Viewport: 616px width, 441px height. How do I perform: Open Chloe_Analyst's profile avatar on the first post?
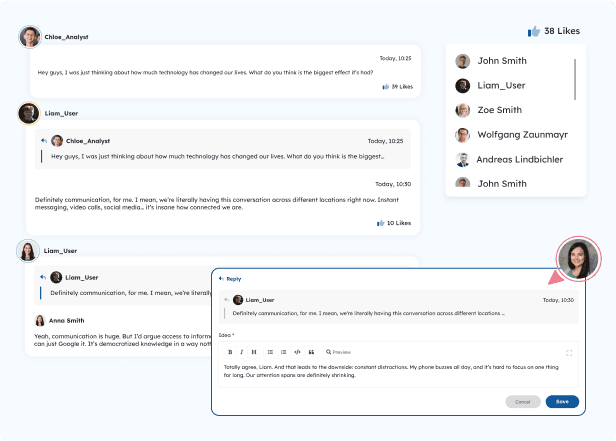[x=30, y=37]
